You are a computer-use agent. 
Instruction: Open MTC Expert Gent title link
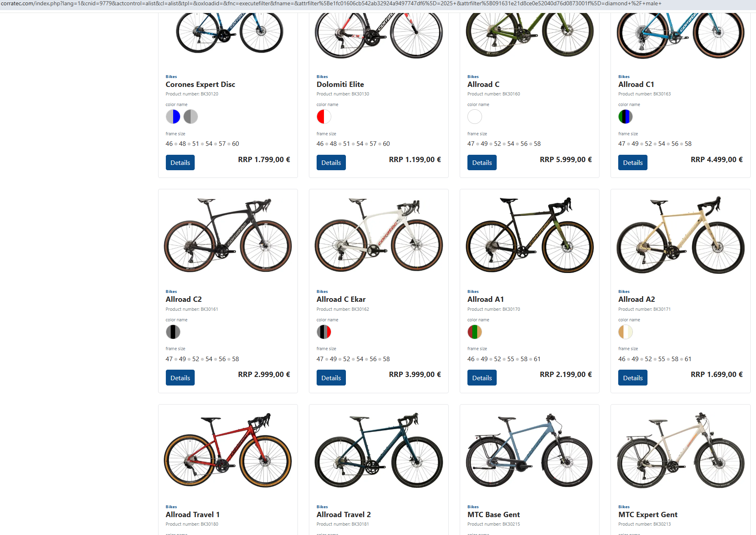coord(647,515)
